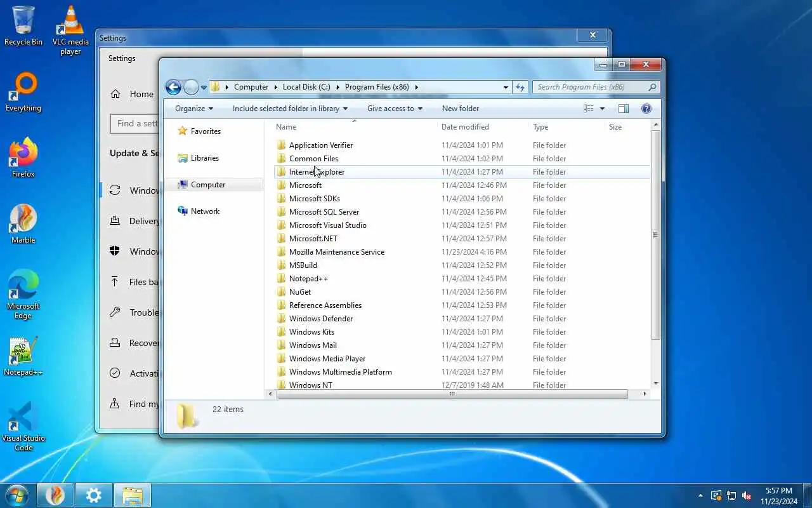Launch Microsoft Edge from the desktop

click(x=23, y=294)
